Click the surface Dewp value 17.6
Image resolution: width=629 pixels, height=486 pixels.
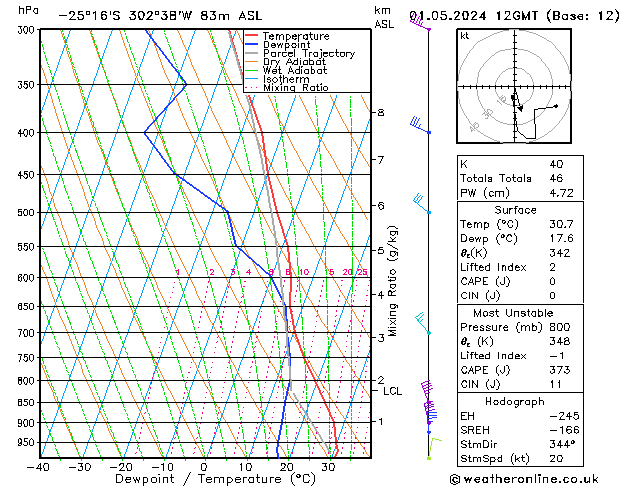561,239
